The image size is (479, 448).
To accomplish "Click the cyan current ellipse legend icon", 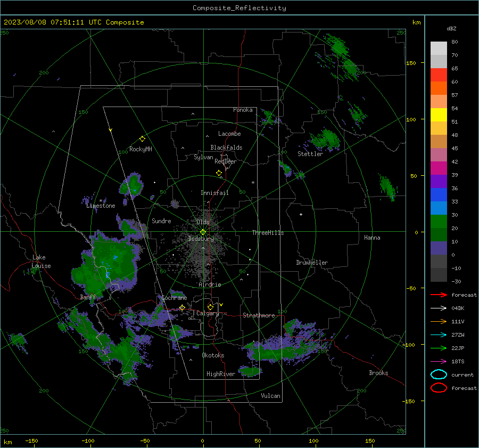I will click(439, 374).
